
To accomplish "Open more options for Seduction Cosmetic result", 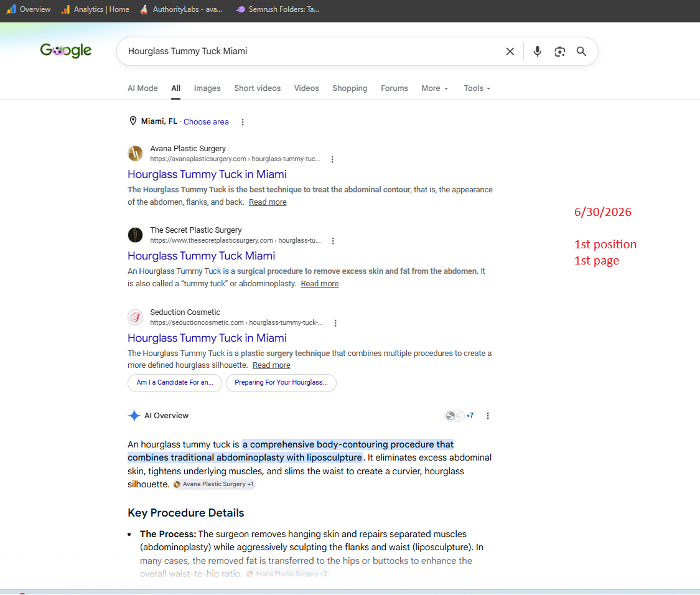I will click(x=335, y=323).
